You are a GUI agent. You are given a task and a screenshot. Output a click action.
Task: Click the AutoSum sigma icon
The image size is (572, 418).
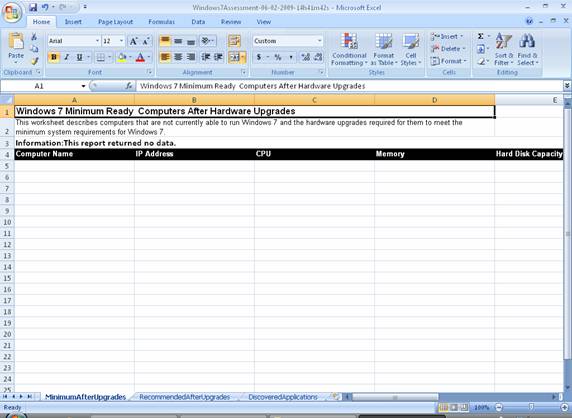(x=481, y=36)
